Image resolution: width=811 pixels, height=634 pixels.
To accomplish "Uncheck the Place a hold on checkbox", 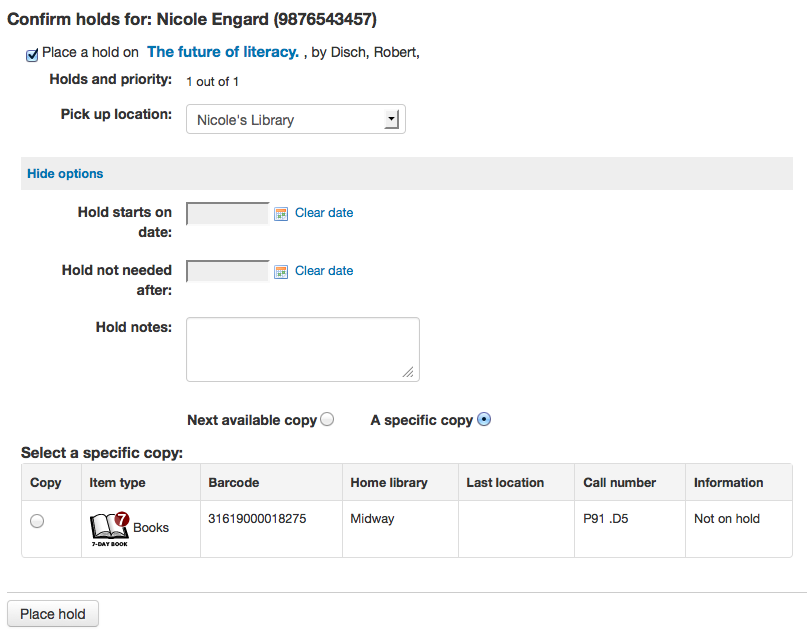I will pos(32,55).
